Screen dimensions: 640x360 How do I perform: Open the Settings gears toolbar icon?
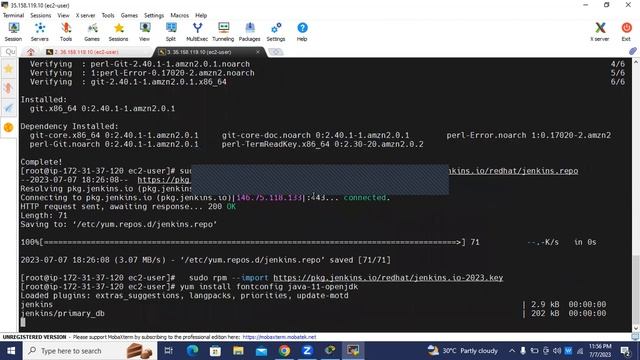276,31
